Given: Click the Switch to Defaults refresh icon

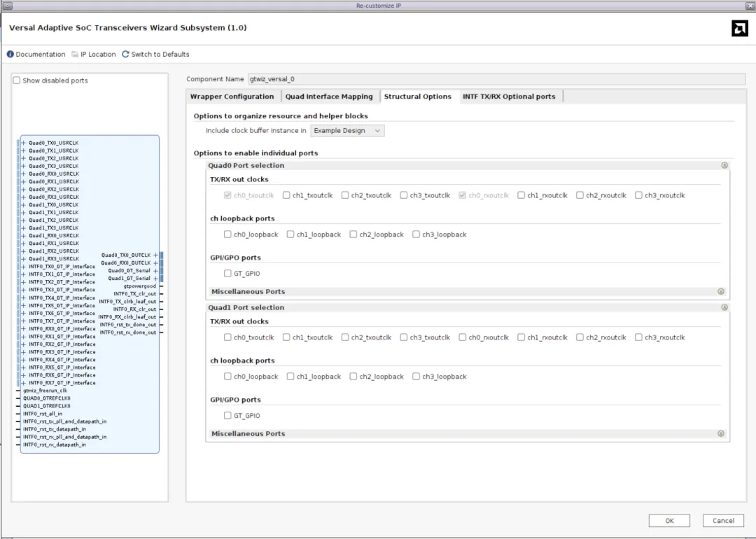Looking at the screenshot, I should [125, 55].
